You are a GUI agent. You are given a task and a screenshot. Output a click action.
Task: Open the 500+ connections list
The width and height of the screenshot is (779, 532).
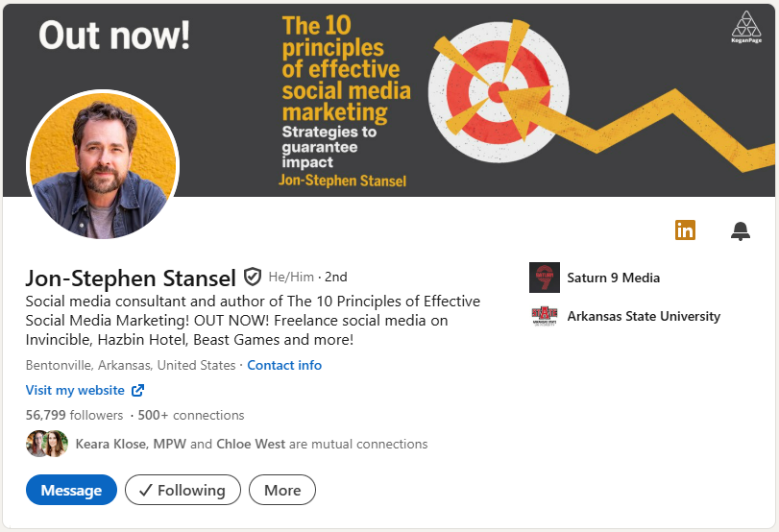click(191, 415)
